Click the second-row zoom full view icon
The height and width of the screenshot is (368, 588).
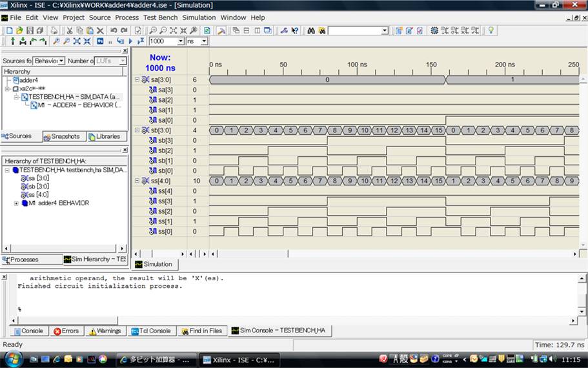click(x=77, y=41)
